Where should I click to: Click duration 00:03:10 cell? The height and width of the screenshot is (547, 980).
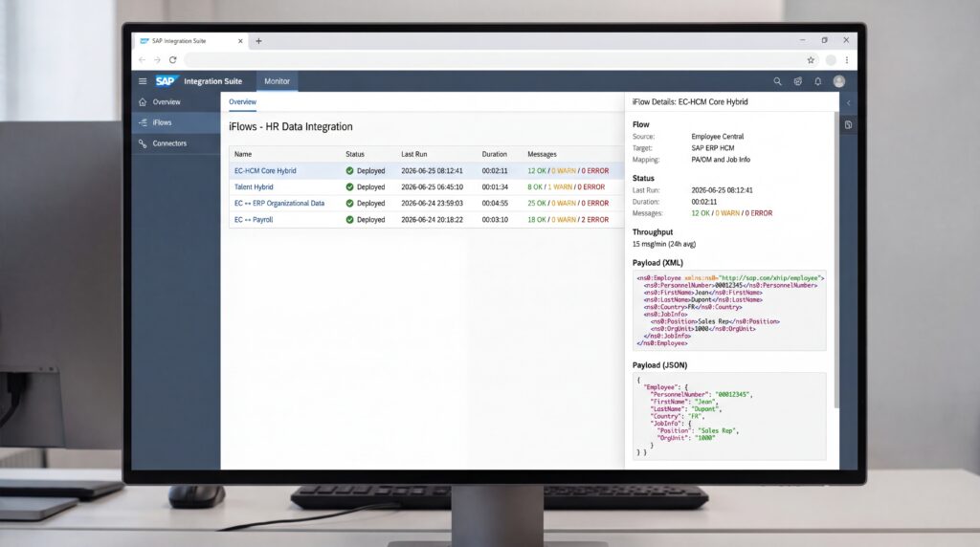pos(495,220)
